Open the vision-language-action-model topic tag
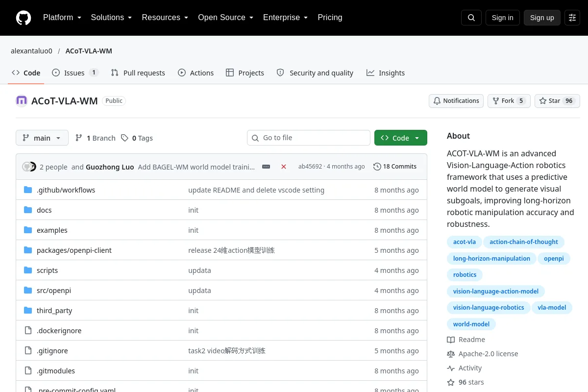 pos(496,292)
